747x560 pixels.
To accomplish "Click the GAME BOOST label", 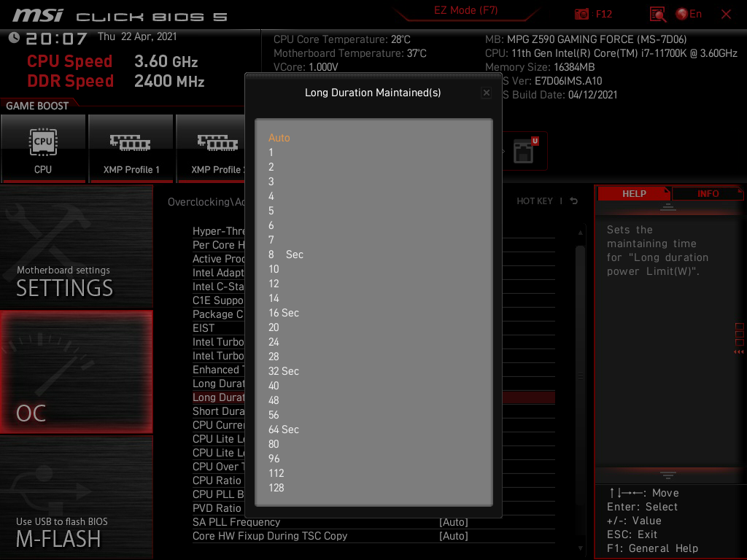I will click(37, 106).
